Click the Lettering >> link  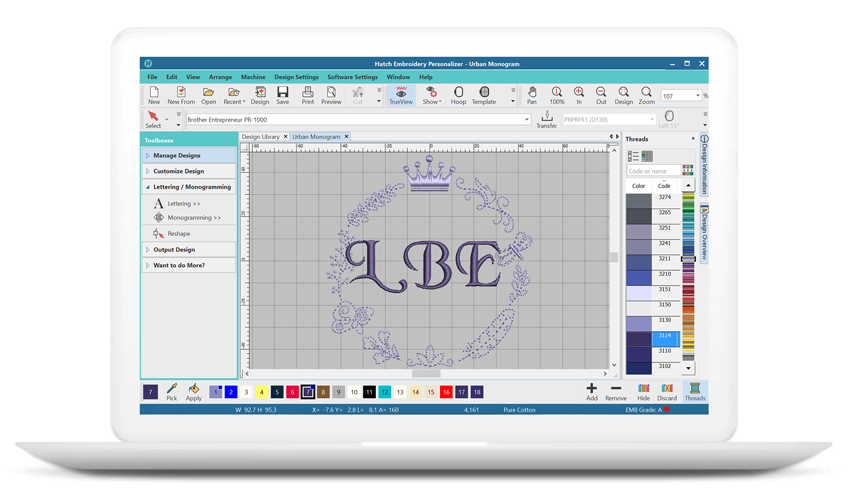tap(184, 203)
